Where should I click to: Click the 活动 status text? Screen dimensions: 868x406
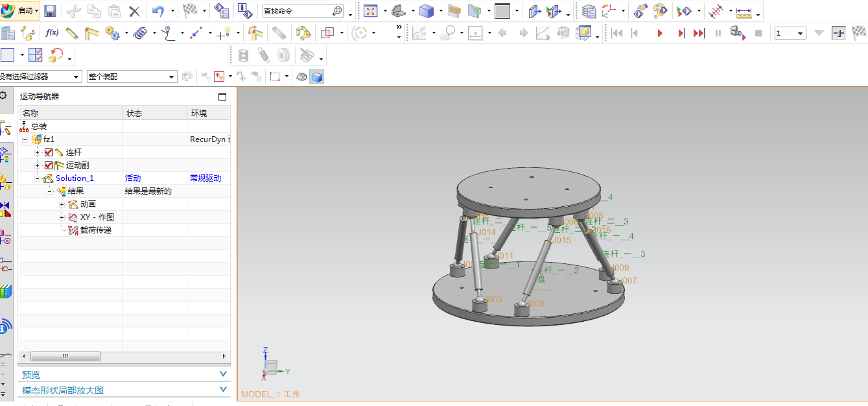click(133, 178)
